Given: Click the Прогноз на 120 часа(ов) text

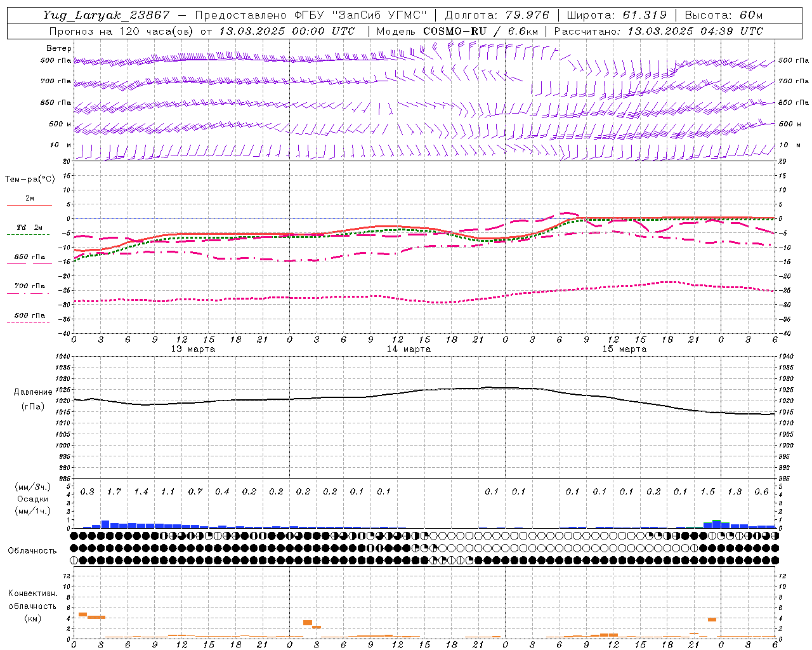Looking at the screenshot, I should click(x=122, y=31).
